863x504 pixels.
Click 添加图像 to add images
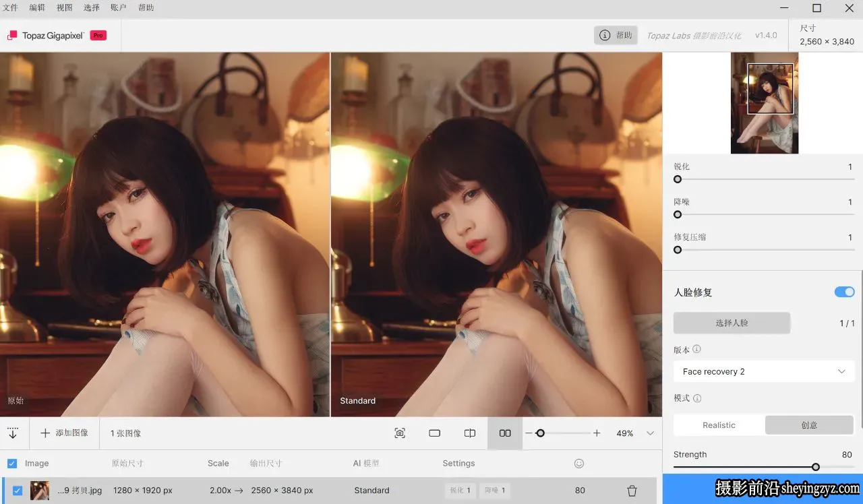[64, 433]
